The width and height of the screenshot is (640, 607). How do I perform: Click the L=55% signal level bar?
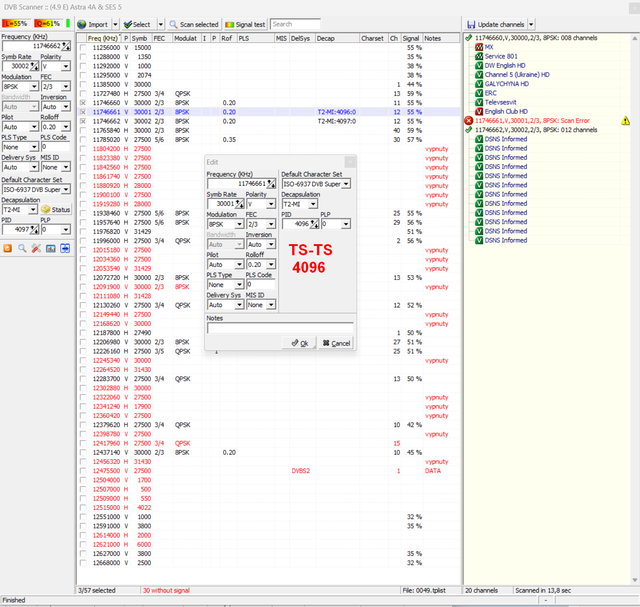(x=16, y=24)
